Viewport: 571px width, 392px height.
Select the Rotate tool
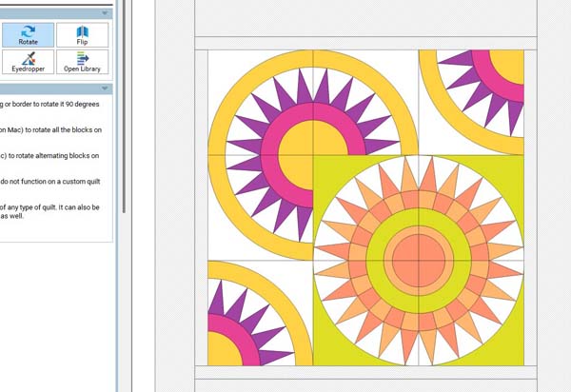click(x=29, y=35)
